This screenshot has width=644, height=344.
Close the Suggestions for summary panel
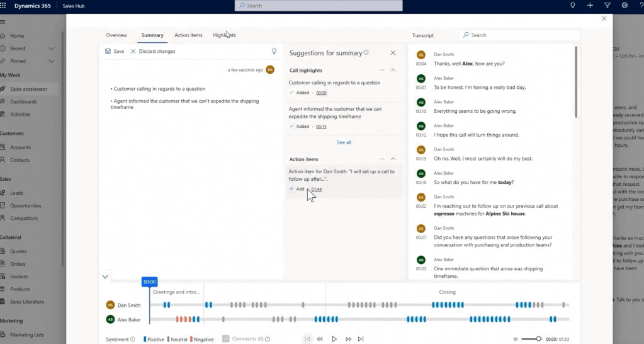click(x=393, y=53)
